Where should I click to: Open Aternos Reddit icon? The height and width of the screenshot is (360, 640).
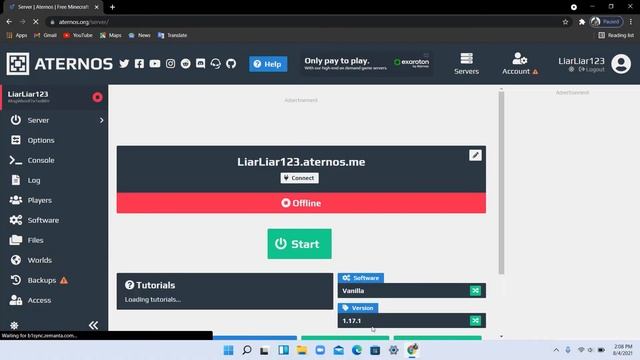(185, 64)
